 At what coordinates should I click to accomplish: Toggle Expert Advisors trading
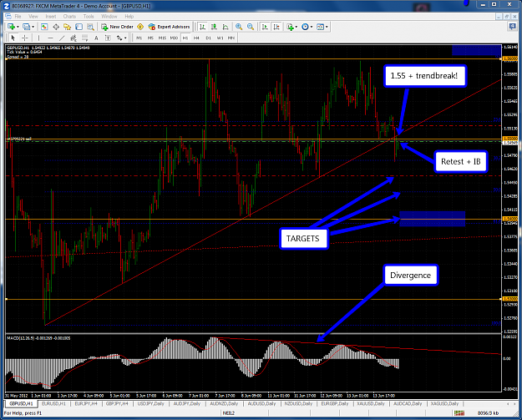click(x=169, y=27)
